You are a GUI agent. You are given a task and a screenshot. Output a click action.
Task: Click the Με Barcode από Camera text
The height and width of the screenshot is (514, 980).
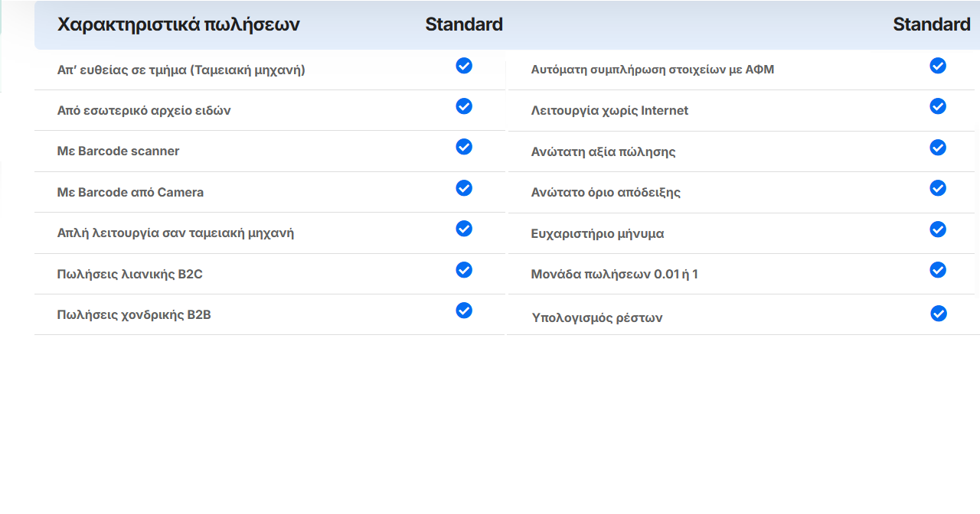click(130, 192)
